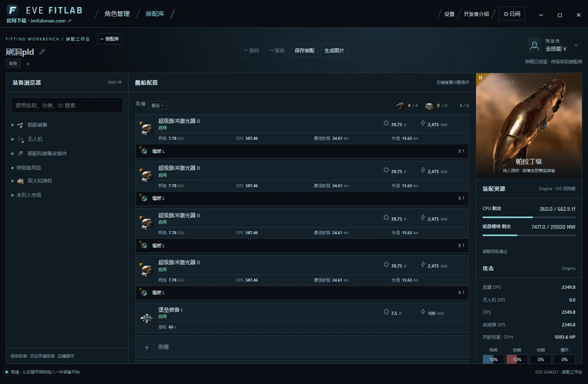Viewport: 588px width, 384px height.
Task: Open the 整组 dropdown next to 高槽
Action: (158, 105)
